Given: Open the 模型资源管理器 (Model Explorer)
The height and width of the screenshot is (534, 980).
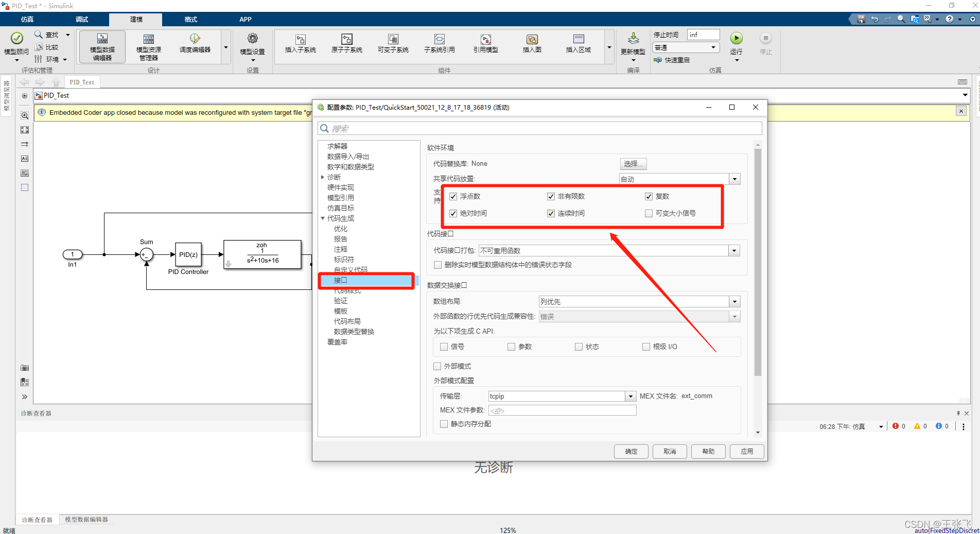Looking at the screenshot, I should (149, 46).
